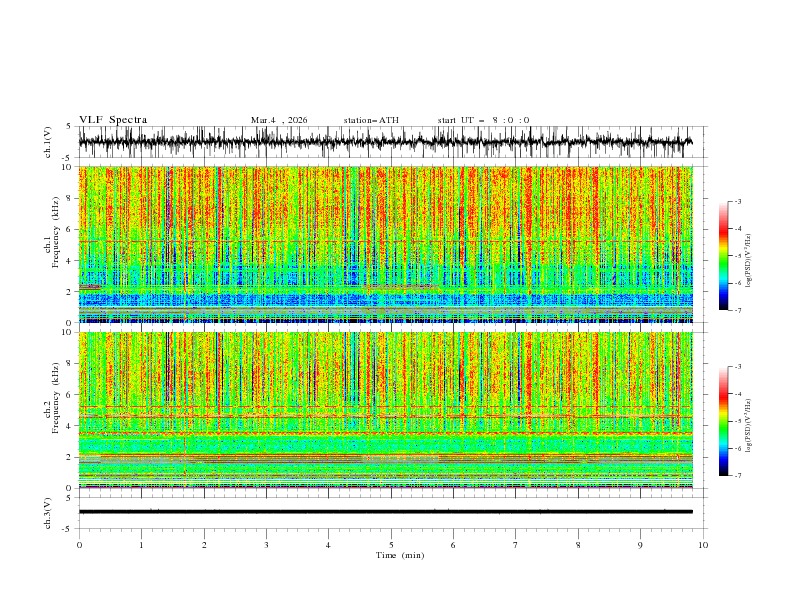Screen dimensions: 792x612
Task: Click tick label "2" on the time axis
Action: tap(204, 545)
